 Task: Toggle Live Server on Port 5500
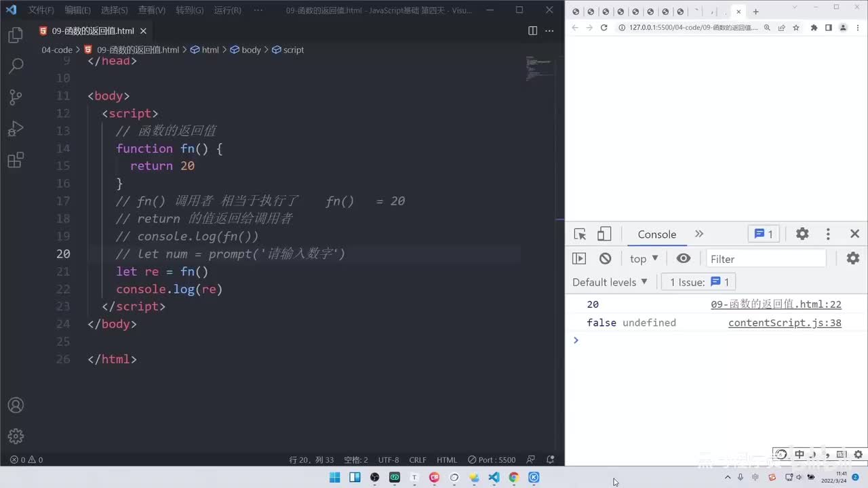(x=492, y=460)
